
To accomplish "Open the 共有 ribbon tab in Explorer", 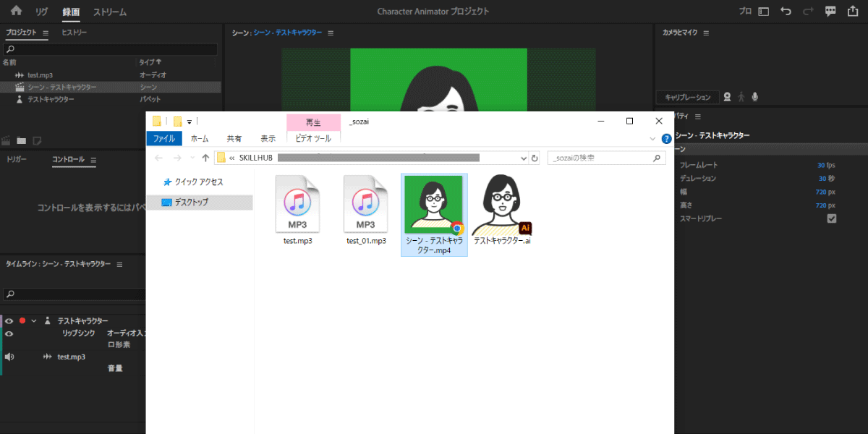I will pyautogui.click(x=234, y=138).
